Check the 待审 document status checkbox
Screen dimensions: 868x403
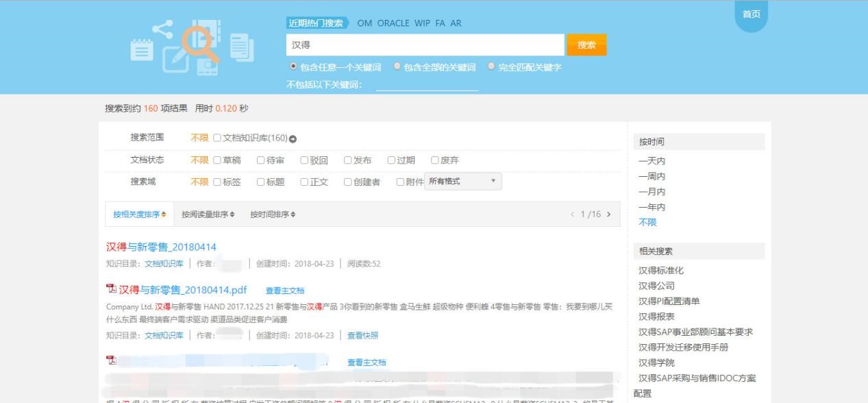pos(261,160)
